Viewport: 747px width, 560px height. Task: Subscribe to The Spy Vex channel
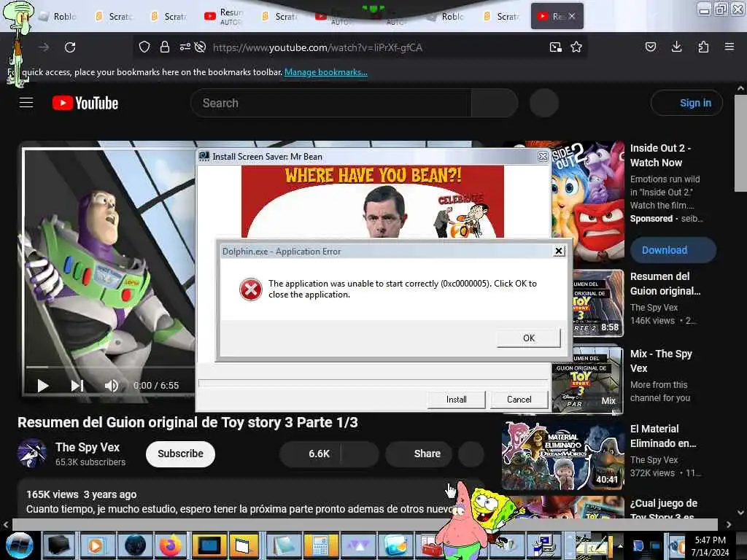[181, 454]
